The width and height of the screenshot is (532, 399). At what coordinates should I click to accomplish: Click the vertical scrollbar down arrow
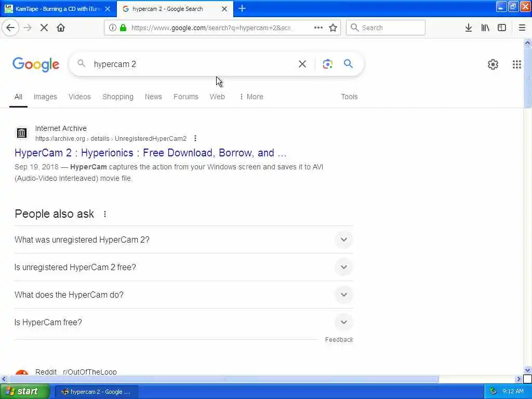tap(527, 370)
